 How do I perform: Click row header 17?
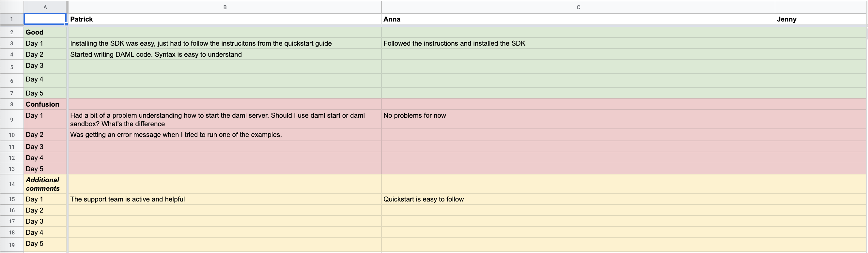coord(12,221)
